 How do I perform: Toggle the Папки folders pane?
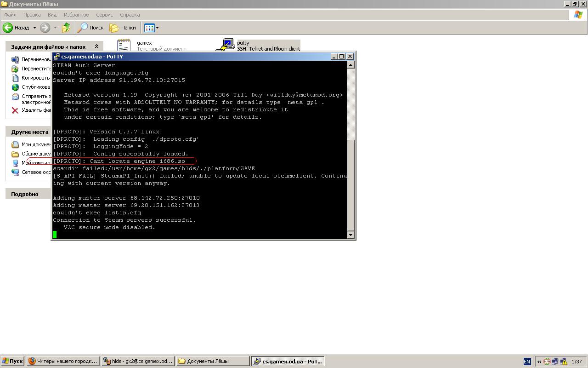[123, 28]
